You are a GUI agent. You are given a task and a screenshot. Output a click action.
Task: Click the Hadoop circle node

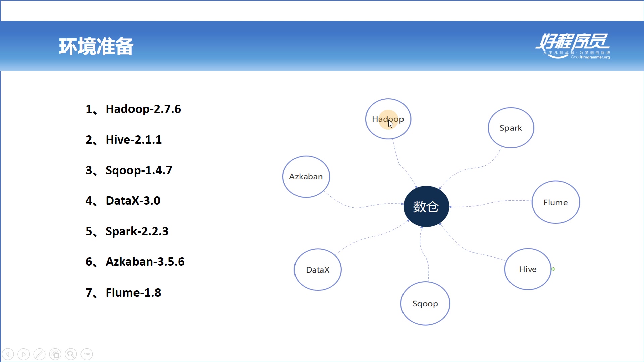388,119
